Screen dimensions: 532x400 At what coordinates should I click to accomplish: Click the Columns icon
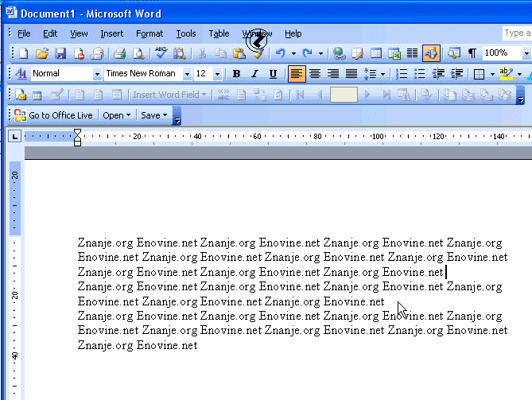(412, 53)
